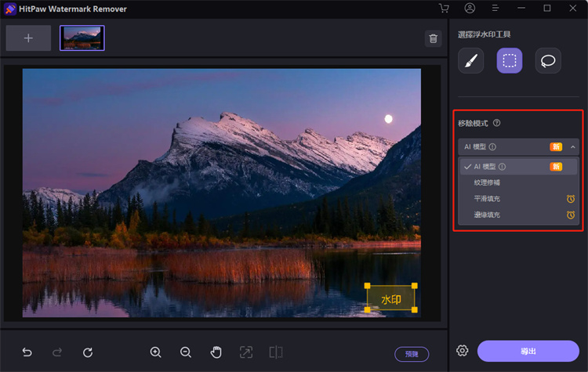Delete image with the trash can icon
Image resolution: width=588 pixels, height=372 pixels.
(433, 38)
